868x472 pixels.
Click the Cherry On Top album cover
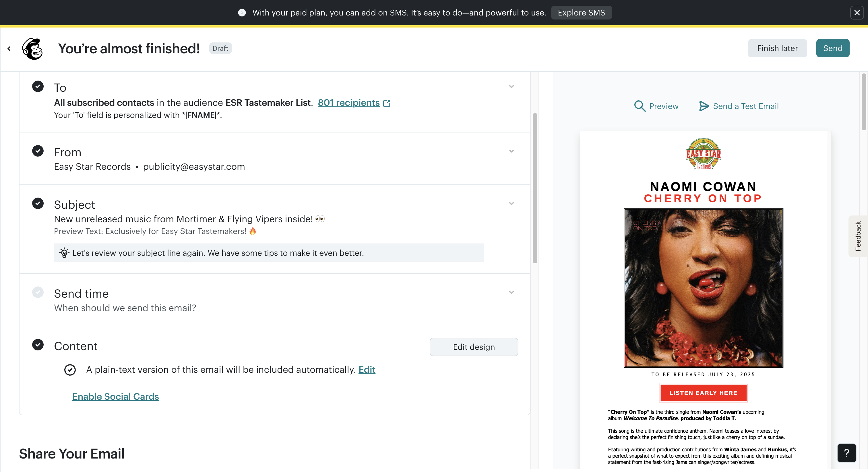(703, 288)
